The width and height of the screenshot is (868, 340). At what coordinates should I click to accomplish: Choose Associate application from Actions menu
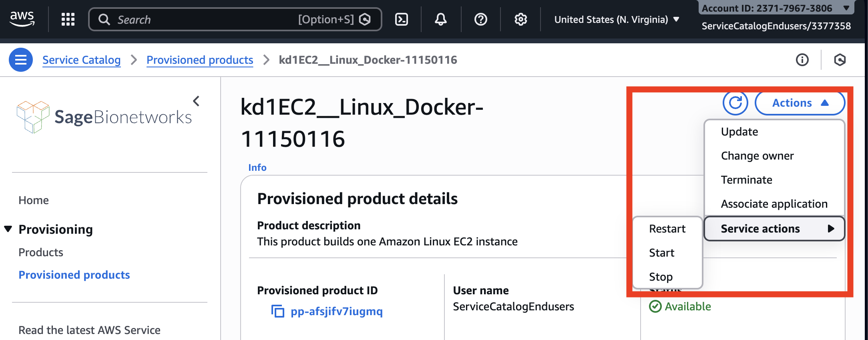(774, 204)
